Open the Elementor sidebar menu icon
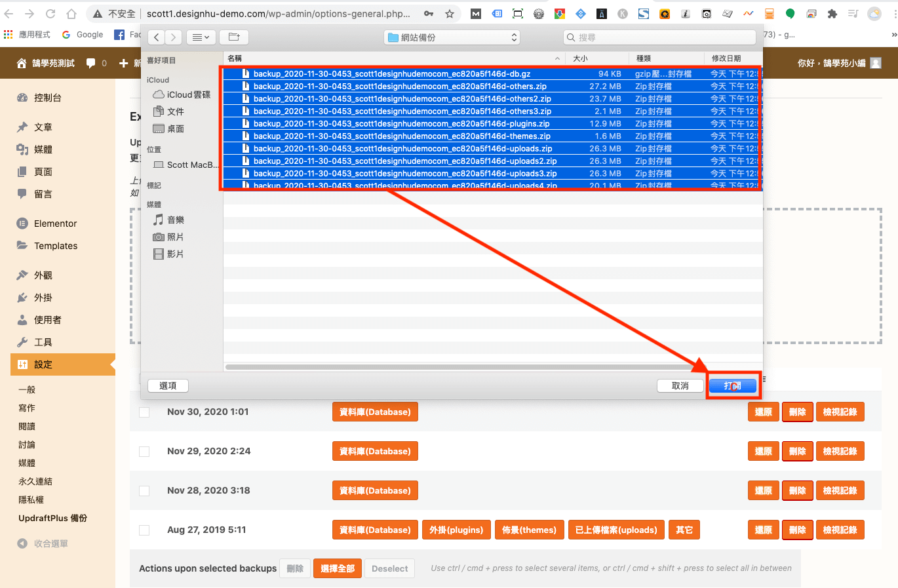898x588 pixels. point(22,224)
